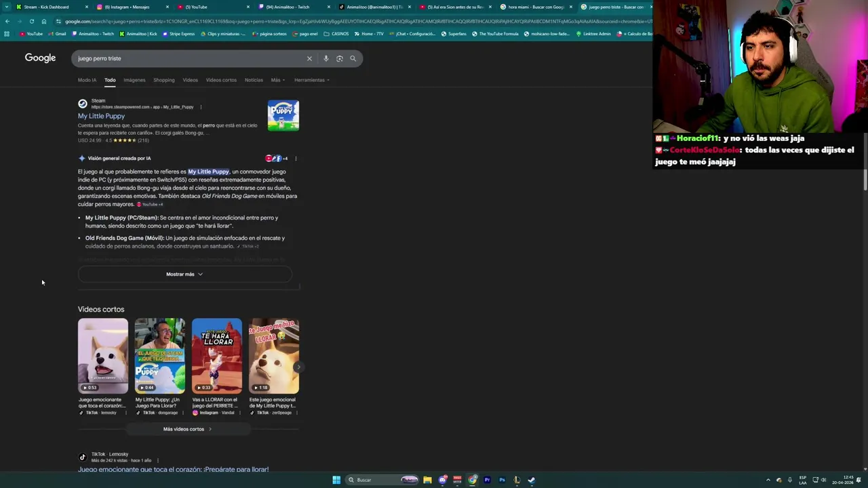868x488 pixels.
Task: Open Google Lens image search icon
Action: click(340, 58)
